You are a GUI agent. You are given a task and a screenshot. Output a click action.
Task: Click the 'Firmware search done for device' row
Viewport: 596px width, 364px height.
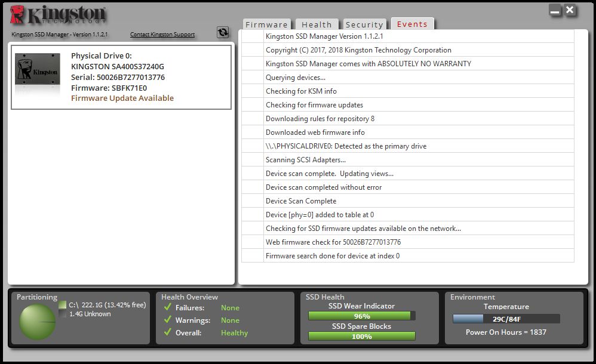coord(407,255)
